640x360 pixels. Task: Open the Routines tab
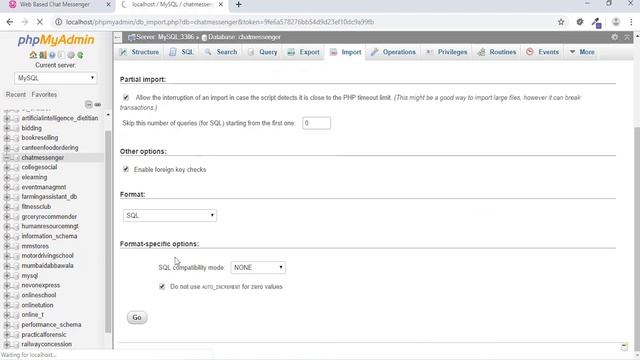497,52
